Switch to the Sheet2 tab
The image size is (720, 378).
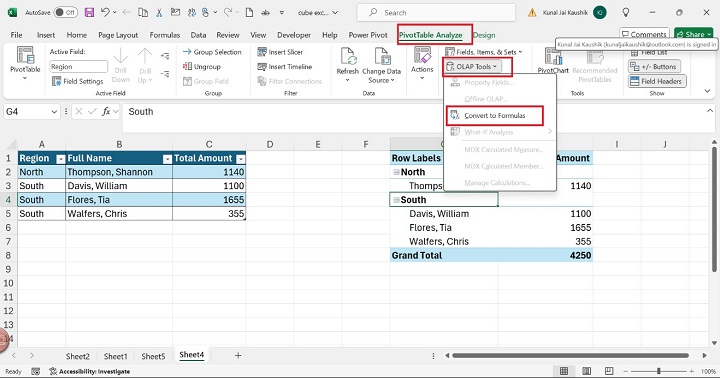78,356
